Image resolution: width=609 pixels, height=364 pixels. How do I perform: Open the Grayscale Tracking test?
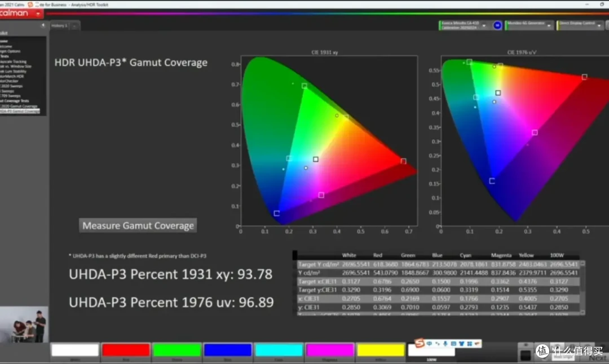[13, 61]
